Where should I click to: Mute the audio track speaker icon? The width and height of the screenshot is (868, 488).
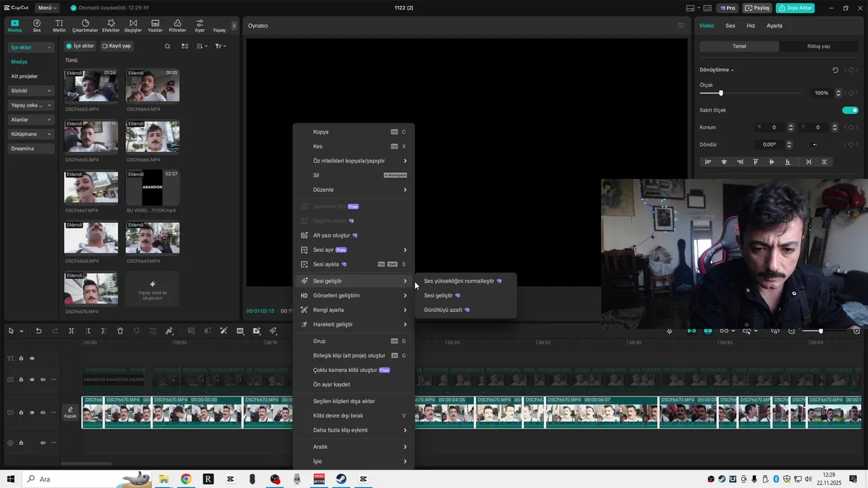pyautogui.click(x=43, y=443)
